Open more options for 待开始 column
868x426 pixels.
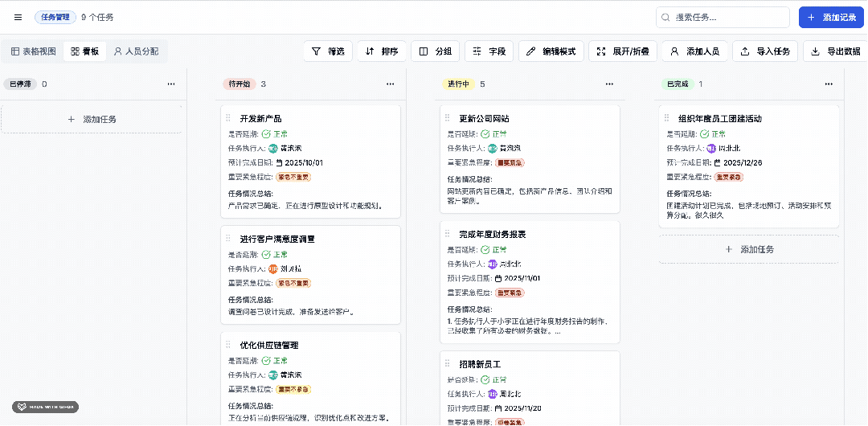point(391,84)
